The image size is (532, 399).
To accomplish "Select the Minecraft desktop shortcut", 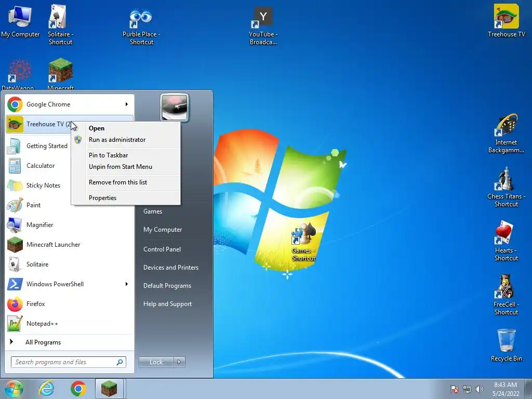I will (60, 74).
